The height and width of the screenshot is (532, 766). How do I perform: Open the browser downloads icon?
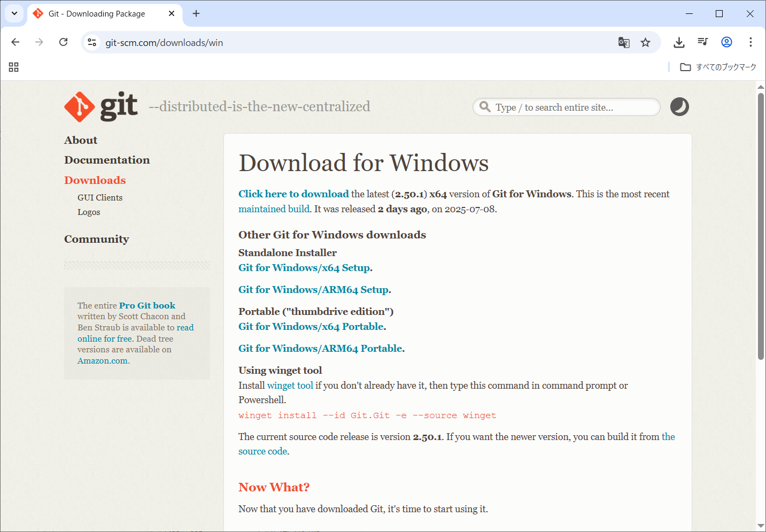click(x=679, y=42)
